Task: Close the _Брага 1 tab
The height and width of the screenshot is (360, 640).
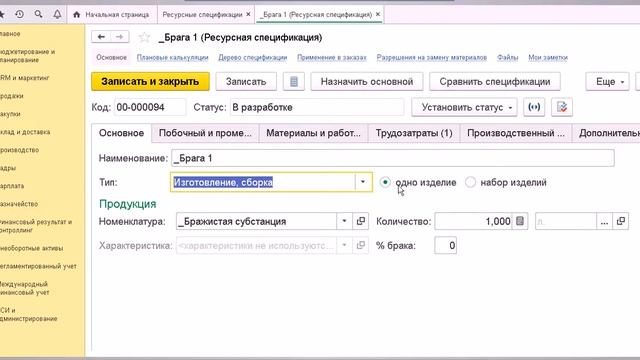Action: point(378,14)
